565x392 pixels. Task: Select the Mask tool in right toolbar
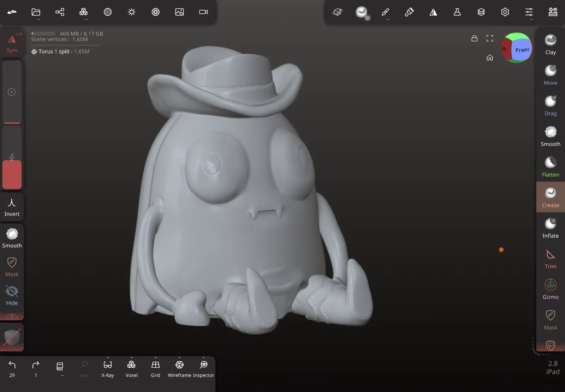pos(551,320)
